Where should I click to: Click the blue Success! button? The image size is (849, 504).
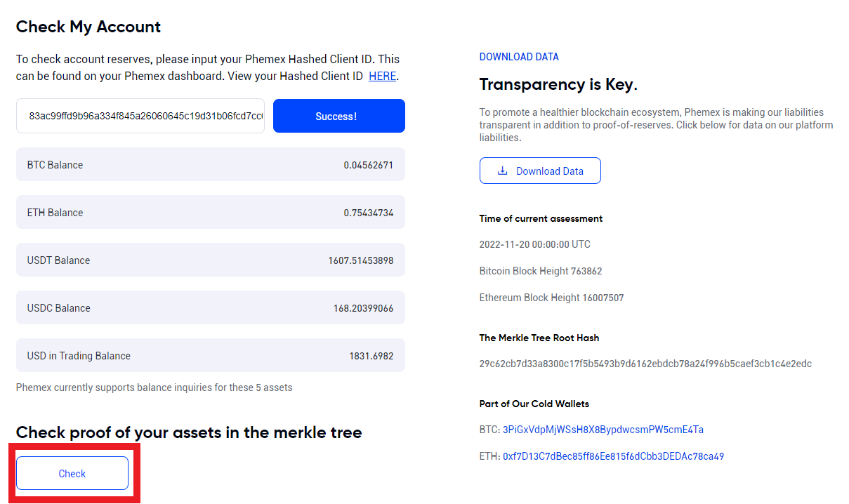339,116
